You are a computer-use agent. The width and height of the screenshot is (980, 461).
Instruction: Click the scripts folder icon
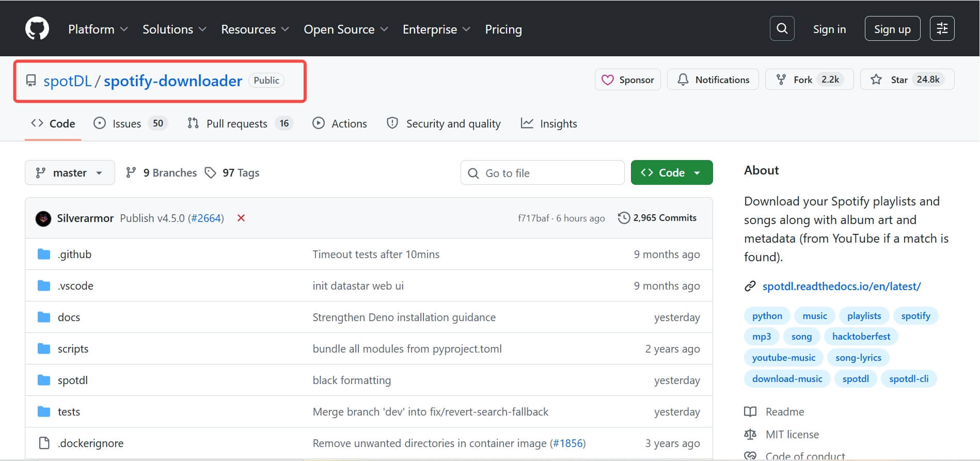(x=44, y=348)
